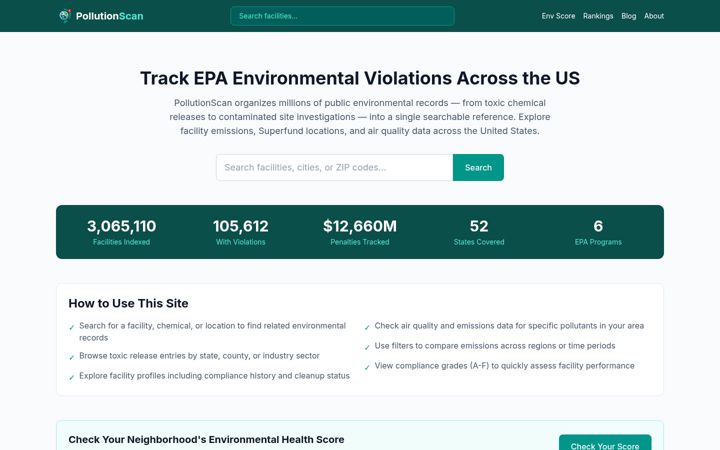Click checkmark beside Search for a facility tip
Image resolution: width=720 pixels, height=450 pixels.
[x=72, y=327]
